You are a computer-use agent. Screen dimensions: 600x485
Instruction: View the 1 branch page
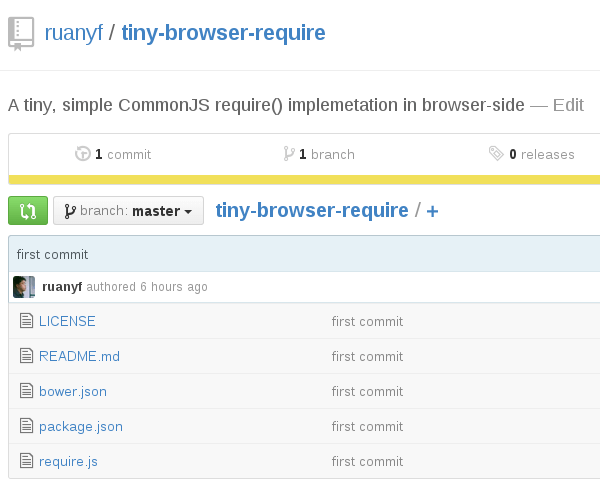[327, 154]
